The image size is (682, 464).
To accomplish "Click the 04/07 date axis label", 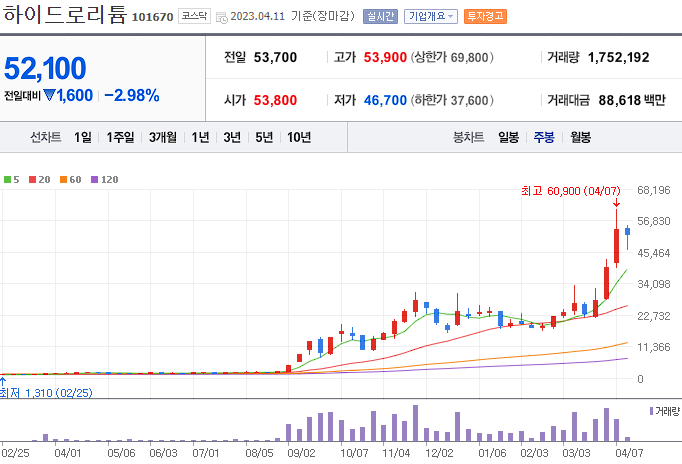I will [629, 453].
